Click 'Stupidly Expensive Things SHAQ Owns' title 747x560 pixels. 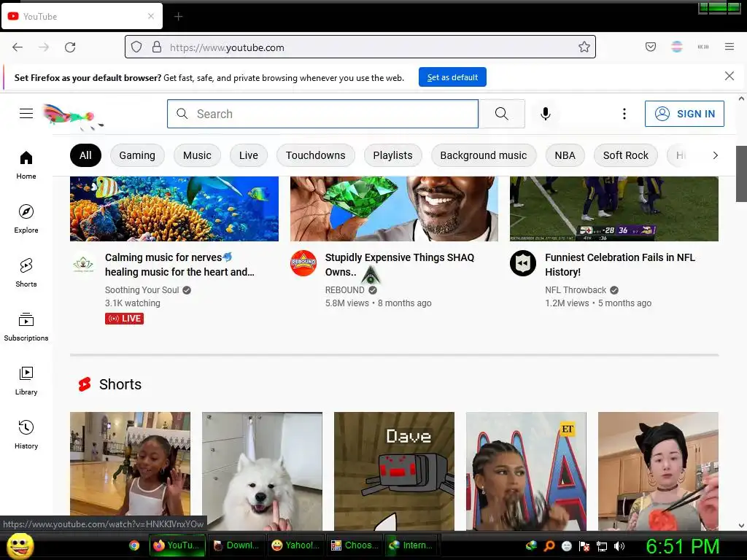pyautogui.click(x=400, y=265)
